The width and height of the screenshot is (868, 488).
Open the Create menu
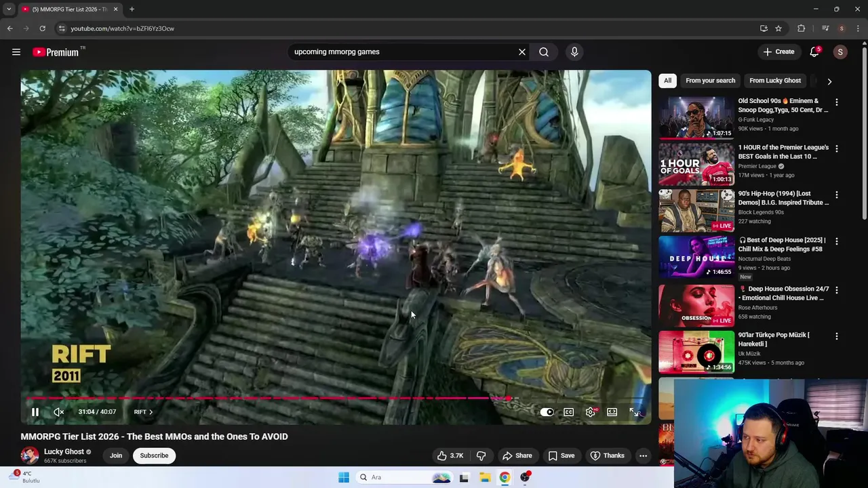tap(778, 52)
